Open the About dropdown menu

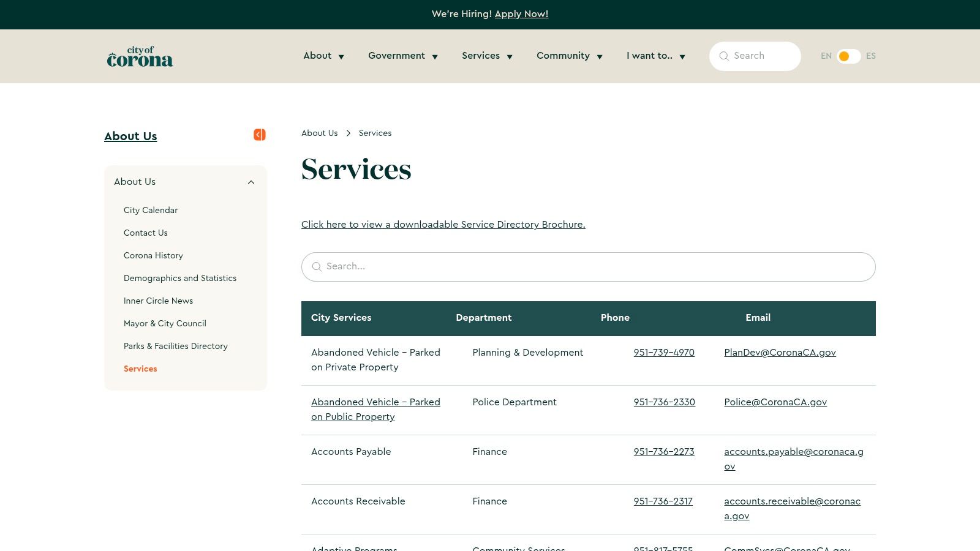[x=323, y=56]
